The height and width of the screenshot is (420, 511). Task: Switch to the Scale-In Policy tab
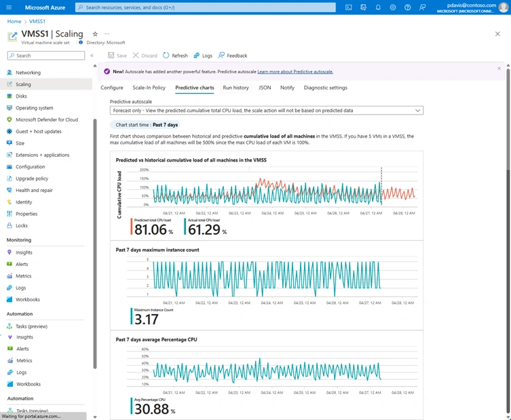click(149, 88)
